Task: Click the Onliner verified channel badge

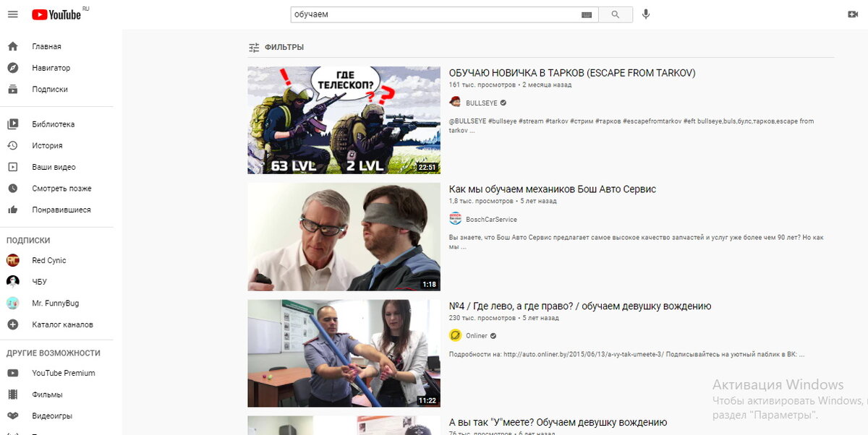Action: click(493, 335)
